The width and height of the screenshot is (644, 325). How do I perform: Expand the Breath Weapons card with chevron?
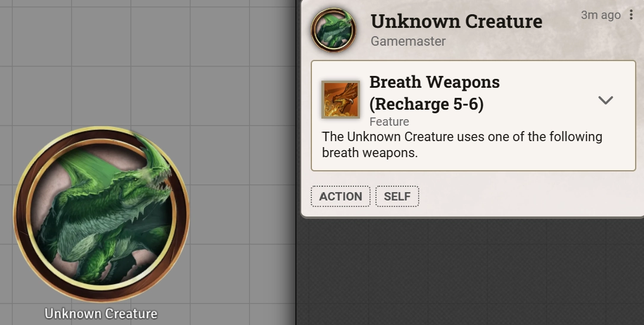pyautogui.click(x=605, y=100)
